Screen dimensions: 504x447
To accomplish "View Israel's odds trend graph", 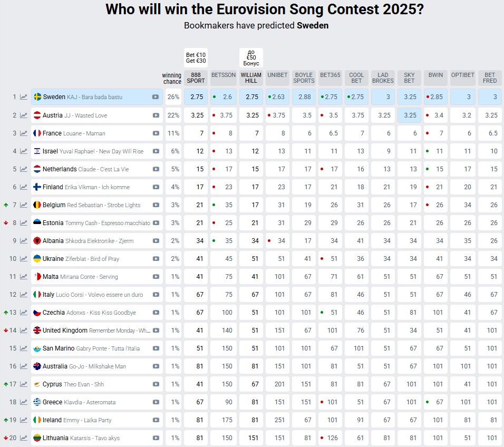I will (23, 151).
